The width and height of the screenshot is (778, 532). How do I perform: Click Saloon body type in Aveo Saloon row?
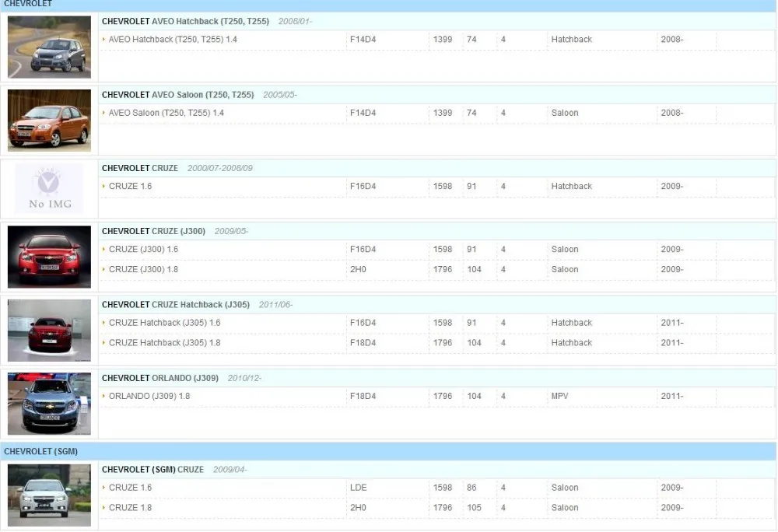[565, 113]
